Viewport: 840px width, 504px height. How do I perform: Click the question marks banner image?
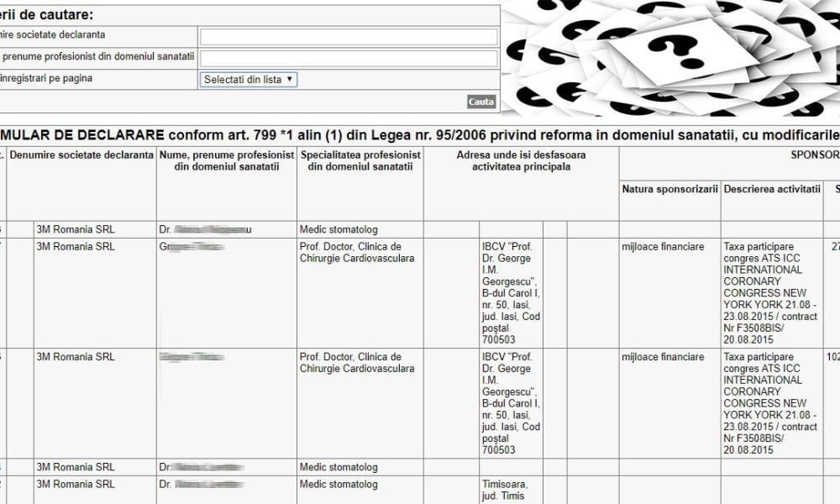670,57
